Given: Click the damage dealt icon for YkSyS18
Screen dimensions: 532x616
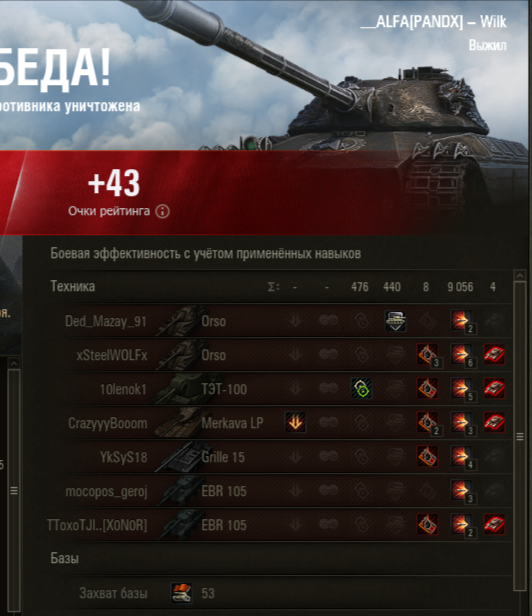Looking at the screenshot, I should tap(461, 457).
